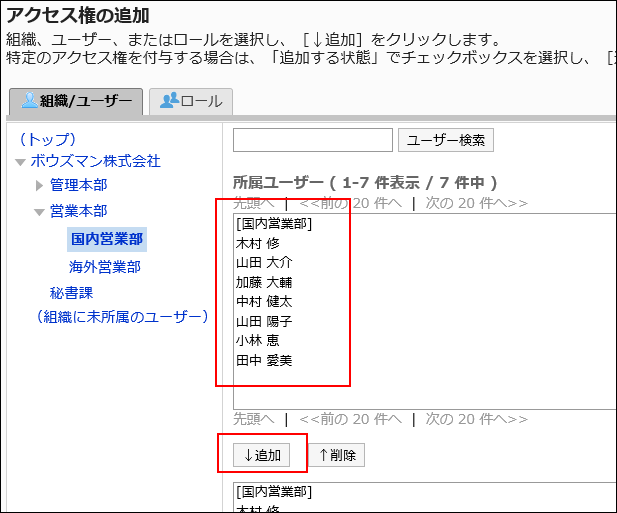Select 秘書課 in the tree
This screenshot has width=617, height=513.
(71, 293)
